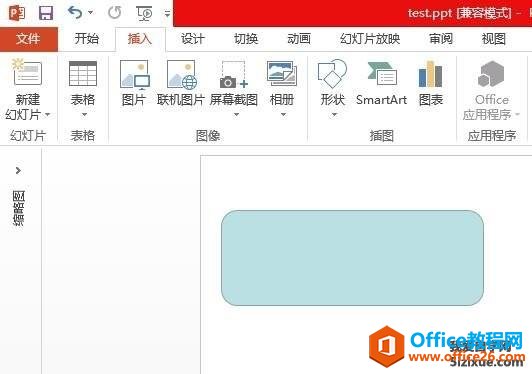Select the rounded rectangle shape on the slide
The image size is (532, 374).
pos(352,258)
